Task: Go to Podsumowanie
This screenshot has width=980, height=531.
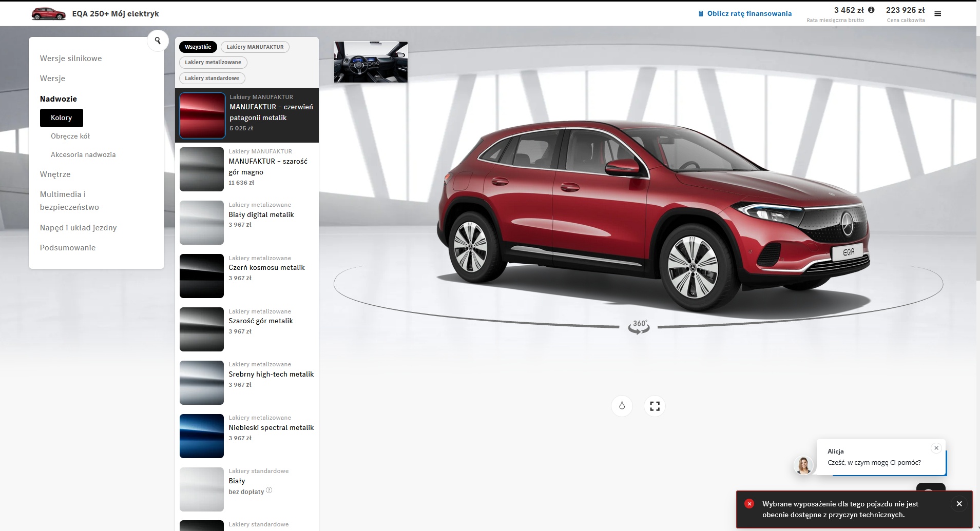Action: pyautogui.click(x=68, y=248)
